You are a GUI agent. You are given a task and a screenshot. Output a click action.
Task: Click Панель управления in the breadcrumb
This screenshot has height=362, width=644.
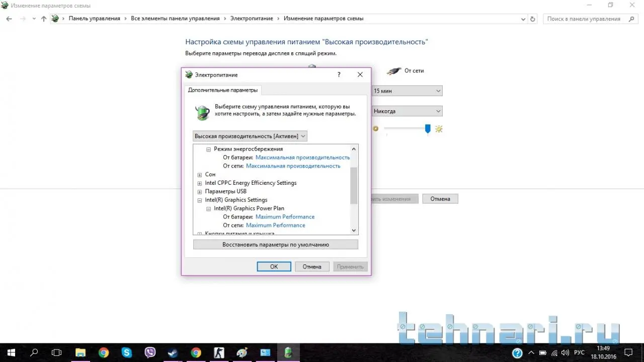(95, 19)
